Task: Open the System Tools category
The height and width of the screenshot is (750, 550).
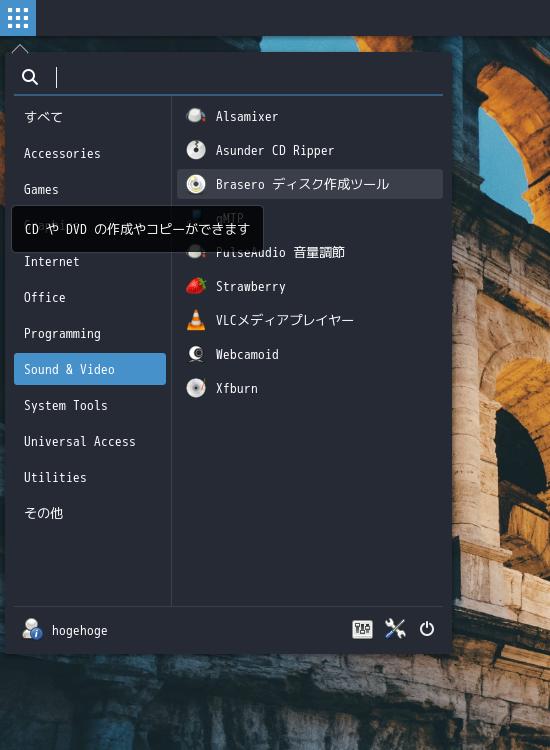Action: 90,405
